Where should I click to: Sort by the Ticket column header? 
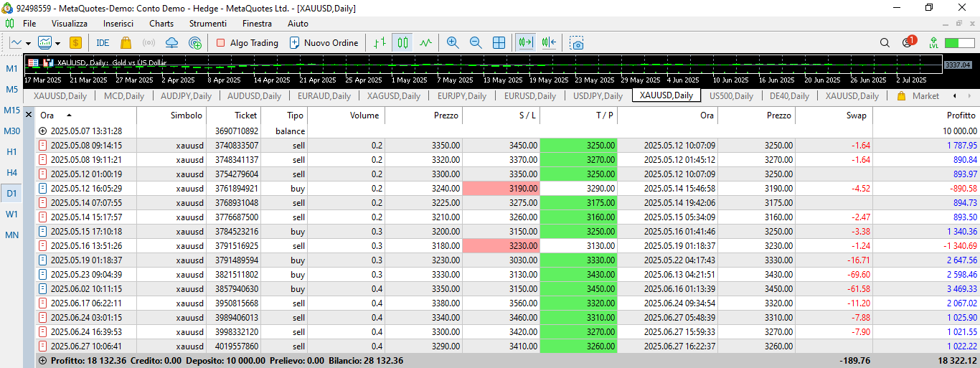[234, 115]
